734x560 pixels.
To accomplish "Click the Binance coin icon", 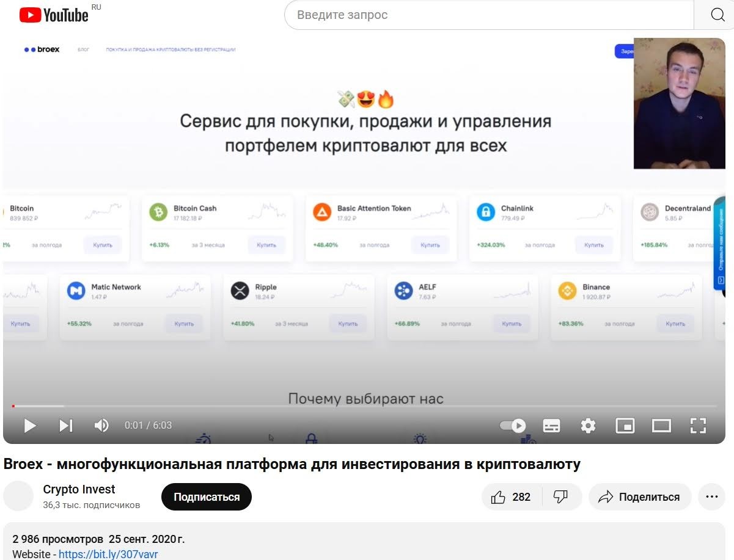I will [568, 291].
